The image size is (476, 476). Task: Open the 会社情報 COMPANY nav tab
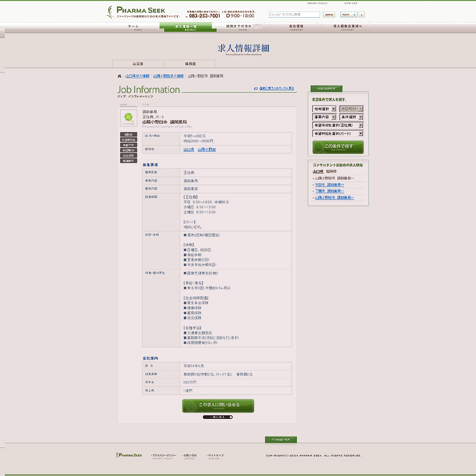point(296,27)
